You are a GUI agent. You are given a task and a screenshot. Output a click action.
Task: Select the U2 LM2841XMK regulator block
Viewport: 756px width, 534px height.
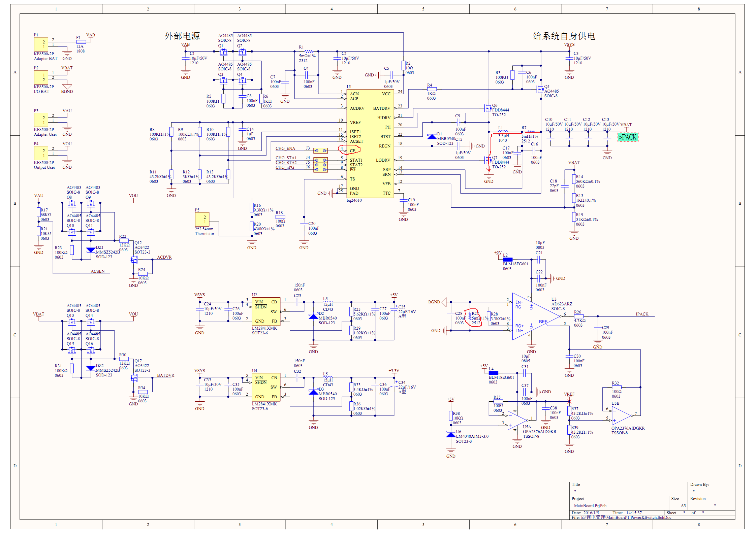[266, 311]
